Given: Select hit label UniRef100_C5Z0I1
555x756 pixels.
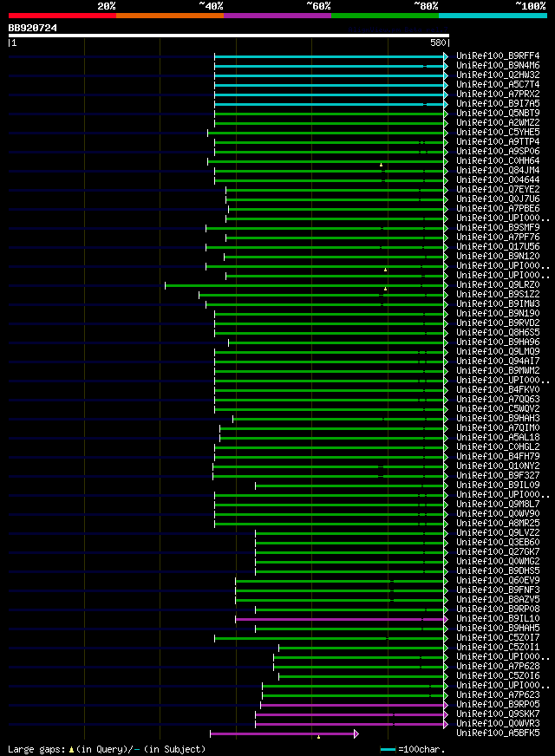Looking at the screenshot, I should point(498,647).
